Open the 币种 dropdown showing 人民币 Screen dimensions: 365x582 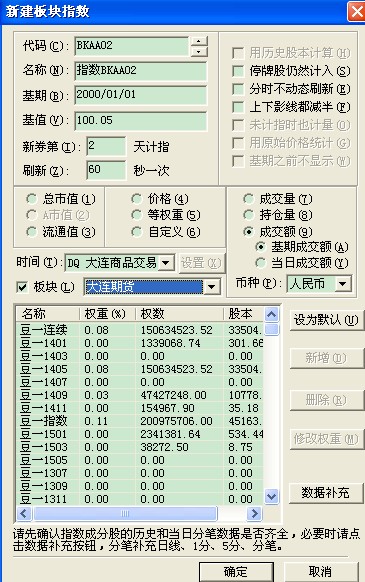pos(342,284)
